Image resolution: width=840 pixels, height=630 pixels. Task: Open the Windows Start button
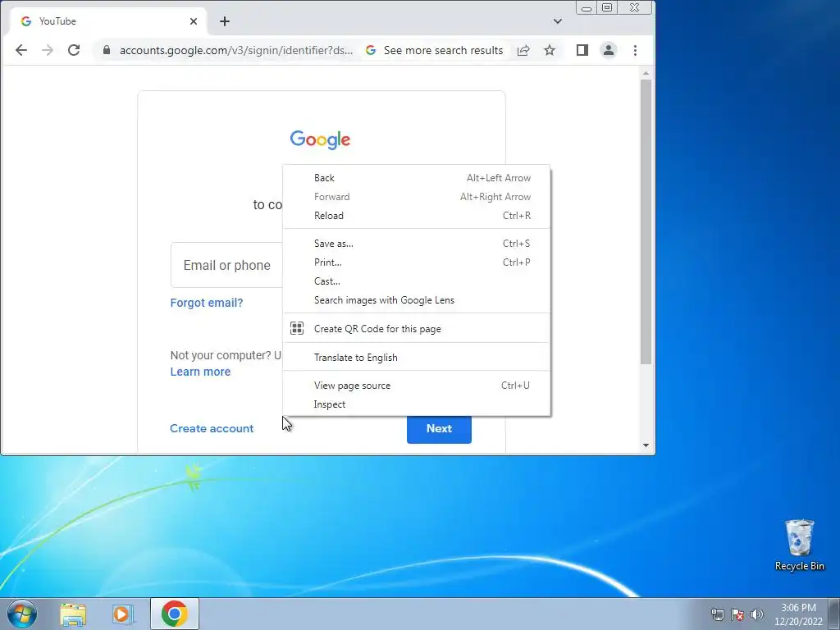tap(22, 614)
